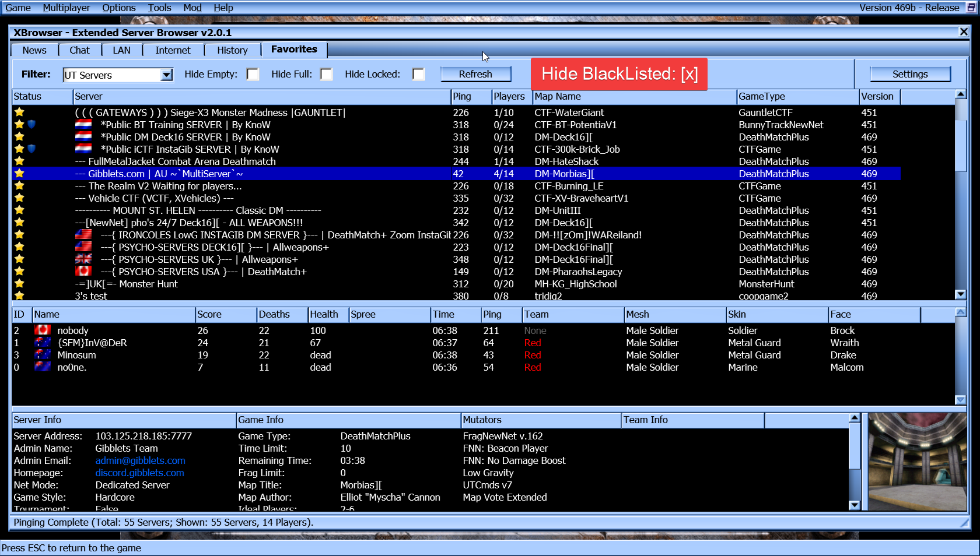Click favorite star of Gibblets.com server
Viewport: 980px width, 556px height.
tap(19, 173)
